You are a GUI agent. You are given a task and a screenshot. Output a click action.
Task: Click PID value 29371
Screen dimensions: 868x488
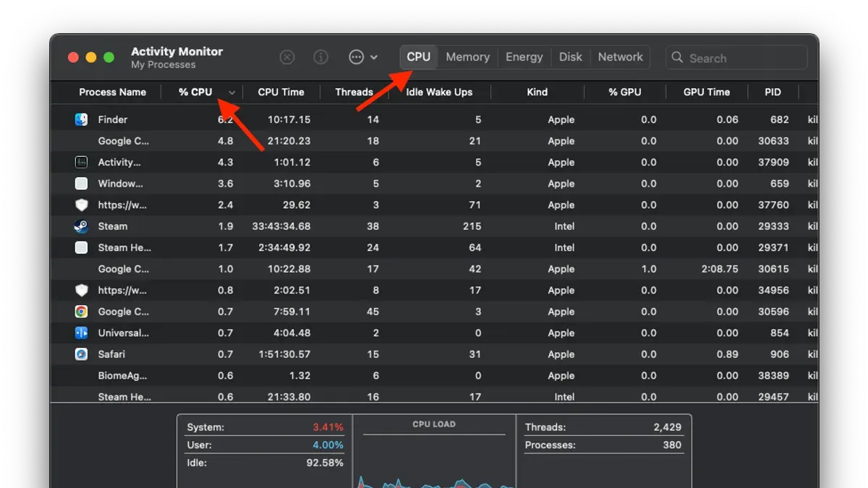point(774,247)
